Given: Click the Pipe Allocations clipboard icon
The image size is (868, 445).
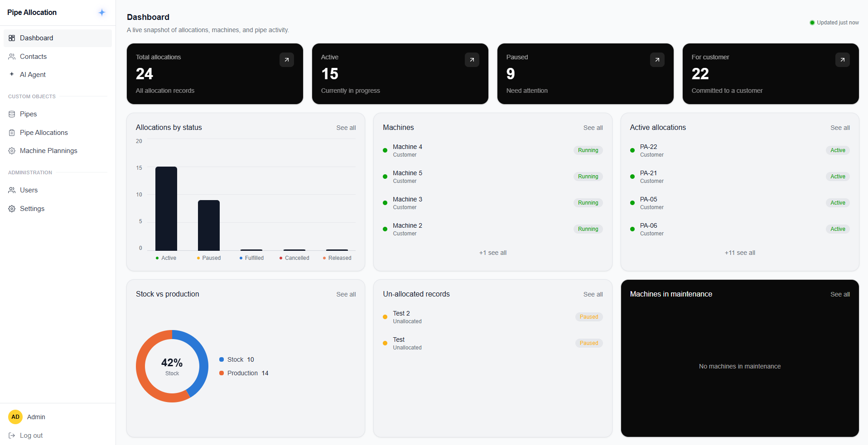Looking at the screenshot, I should [12, 133].
